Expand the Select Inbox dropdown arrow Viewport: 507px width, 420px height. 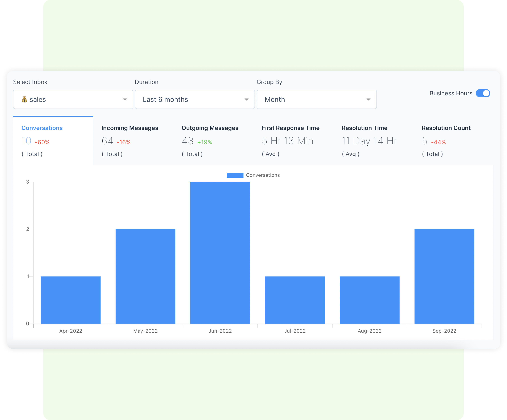point(125,99)
